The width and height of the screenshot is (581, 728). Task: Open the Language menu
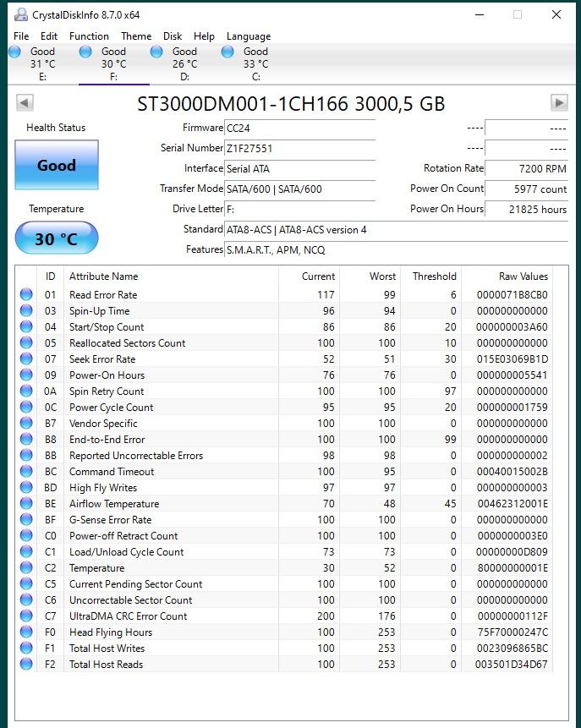coord(249,36)
